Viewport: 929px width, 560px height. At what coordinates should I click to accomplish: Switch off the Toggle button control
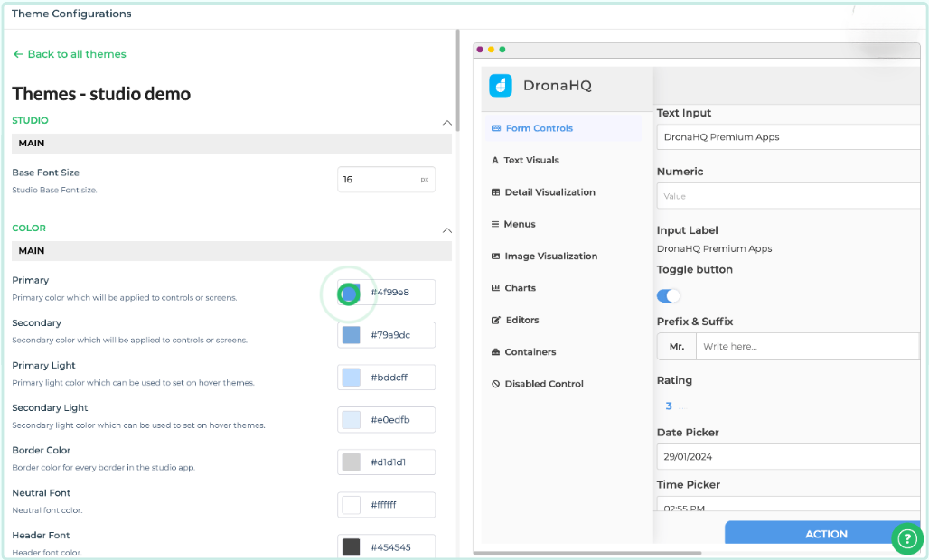tap(668, 295)
